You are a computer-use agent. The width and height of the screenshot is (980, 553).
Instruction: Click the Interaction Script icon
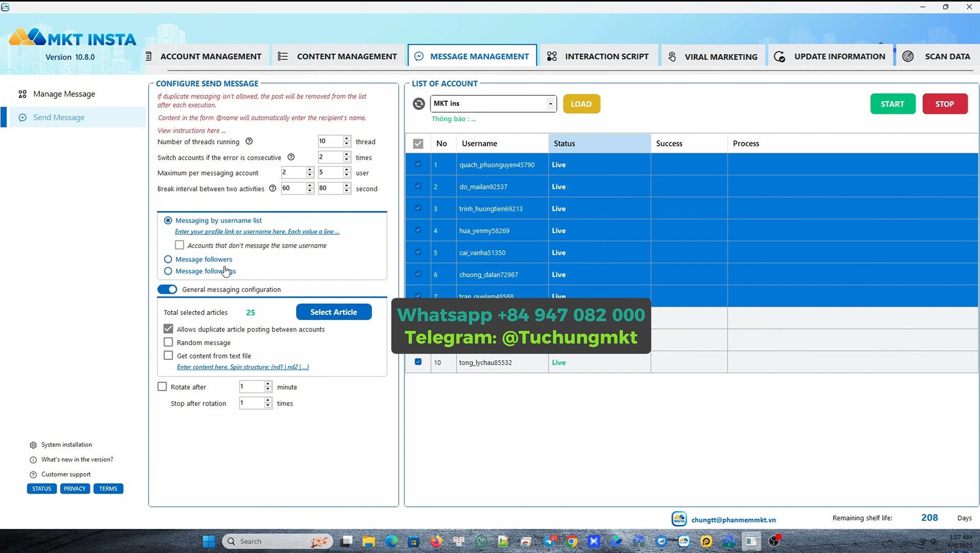click(552, 56)
